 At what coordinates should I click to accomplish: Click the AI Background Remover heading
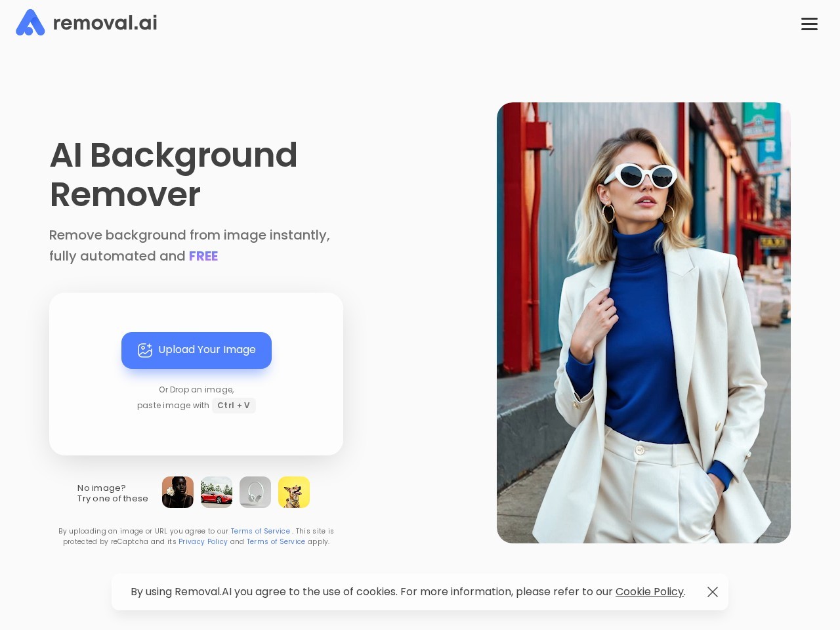[x=173, y=175]
